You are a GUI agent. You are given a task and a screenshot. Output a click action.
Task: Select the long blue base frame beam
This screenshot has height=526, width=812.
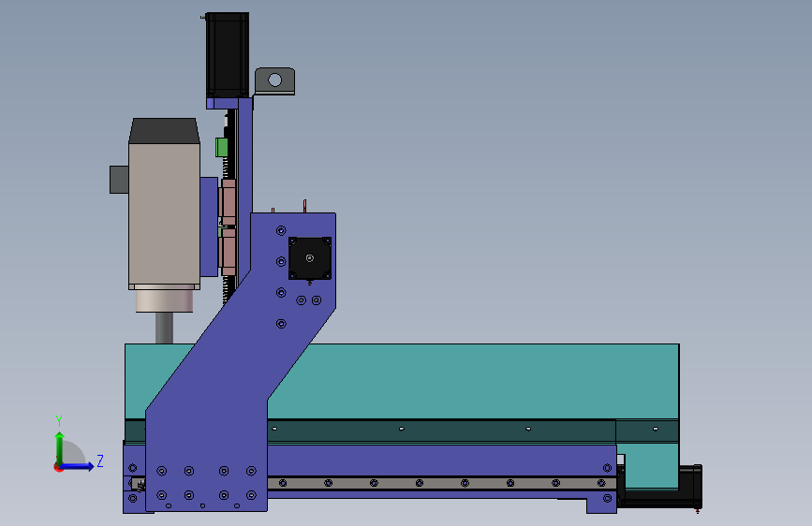click(x=441, y=460)
